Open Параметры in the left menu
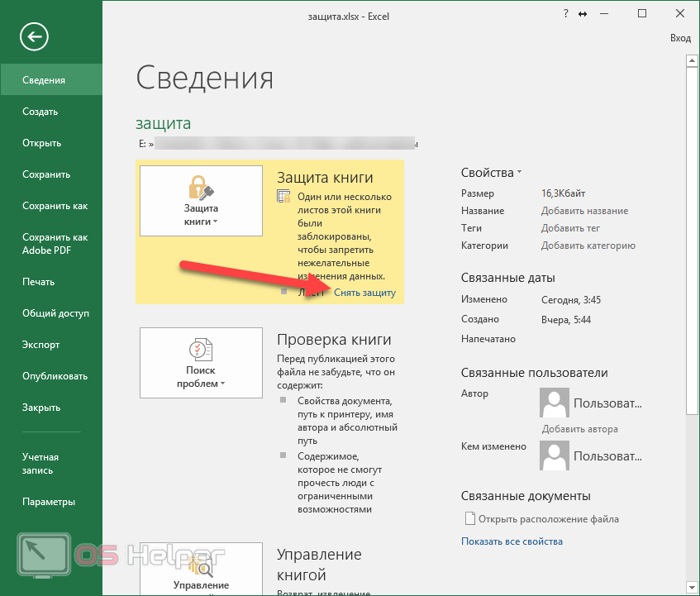700x596 pixels. point(49,502)
